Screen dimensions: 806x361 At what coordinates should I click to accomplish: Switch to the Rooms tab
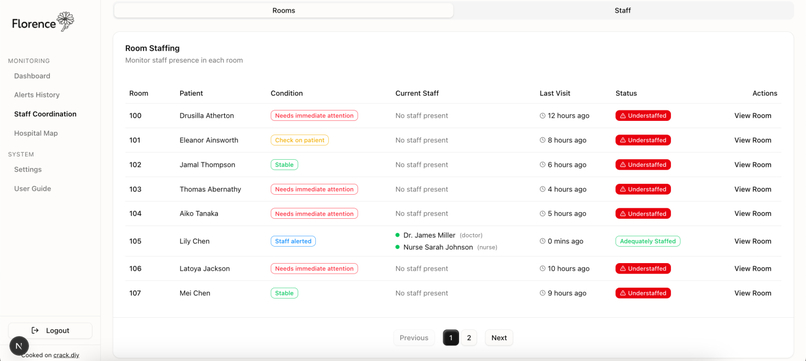click(x=284, y=10)
